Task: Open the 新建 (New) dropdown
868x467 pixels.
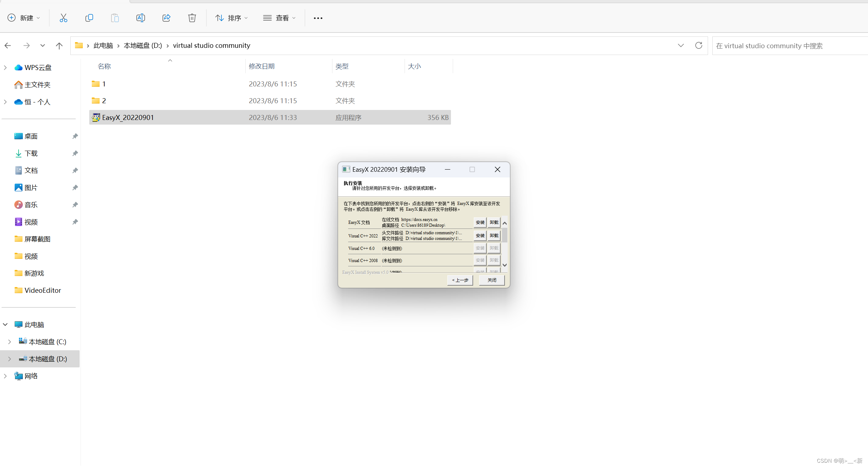Action: pyautogui.click(x=24, y=18)
